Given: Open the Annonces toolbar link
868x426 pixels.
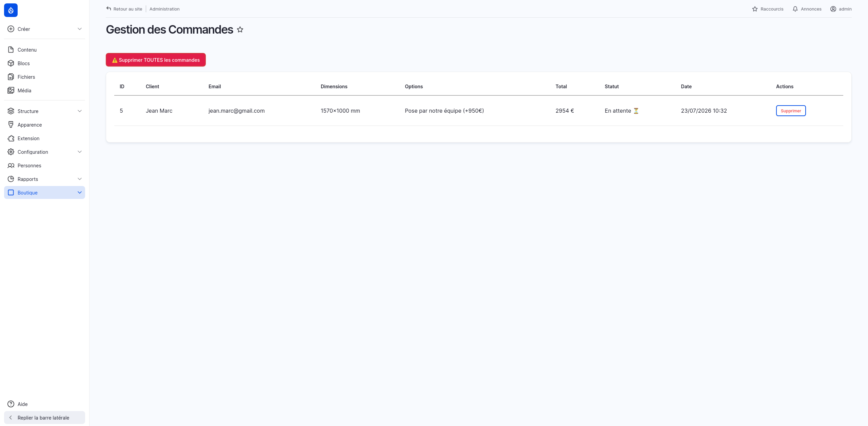Looking at the screenshot, I should coord(807,9).
